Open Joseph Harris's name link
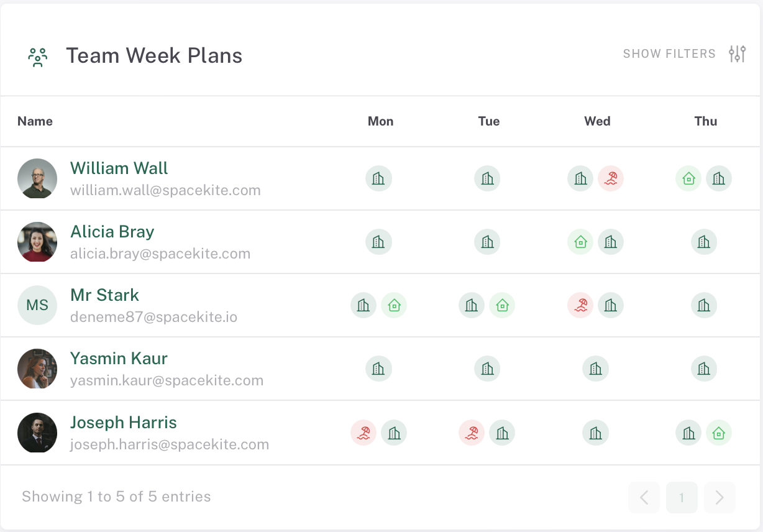Image resolution: width=763 pixels, height=532 pixels. pos(124,422)
